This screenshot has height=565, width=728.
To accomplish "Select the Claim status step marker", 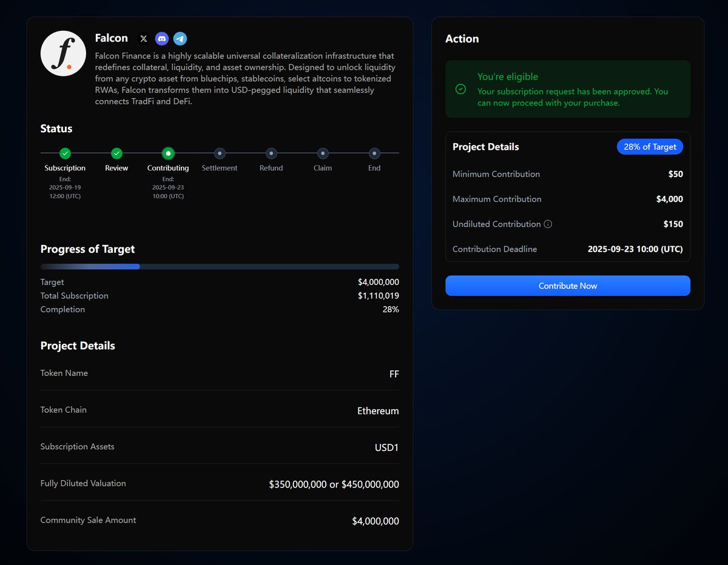I will click(x=323, y=153).
